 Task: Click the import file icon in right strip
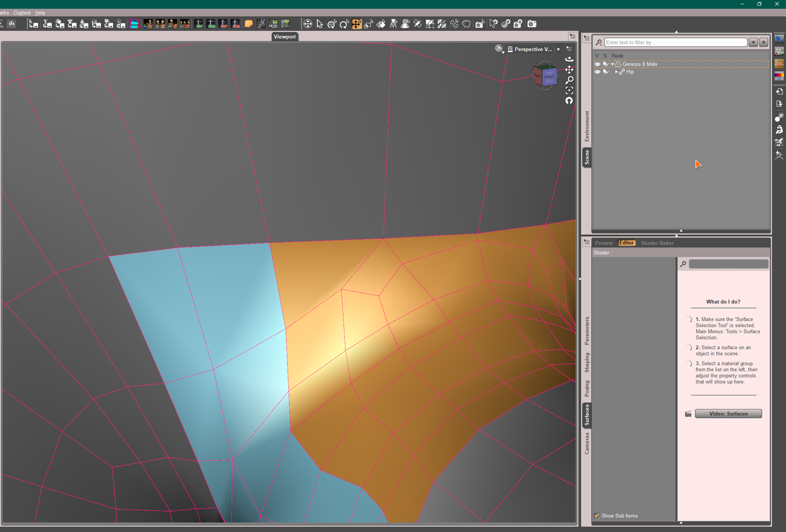779,91
